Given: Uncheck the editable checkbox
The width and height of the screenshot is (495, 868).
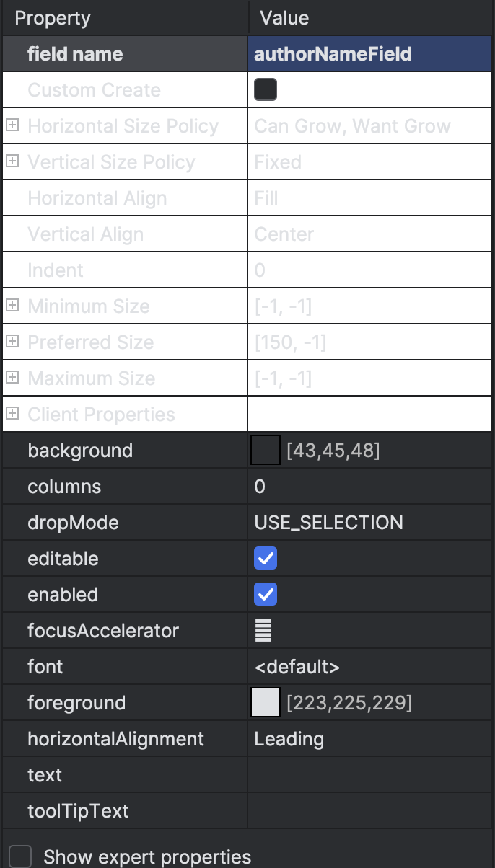Looking at the screenshot, I should pos(265,558).
